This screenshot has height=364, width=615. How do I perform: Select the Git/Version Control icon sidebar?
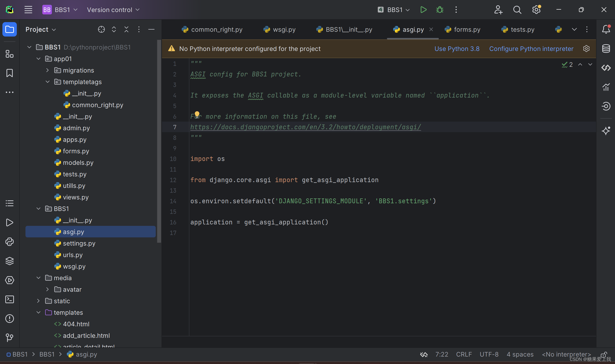10,337
